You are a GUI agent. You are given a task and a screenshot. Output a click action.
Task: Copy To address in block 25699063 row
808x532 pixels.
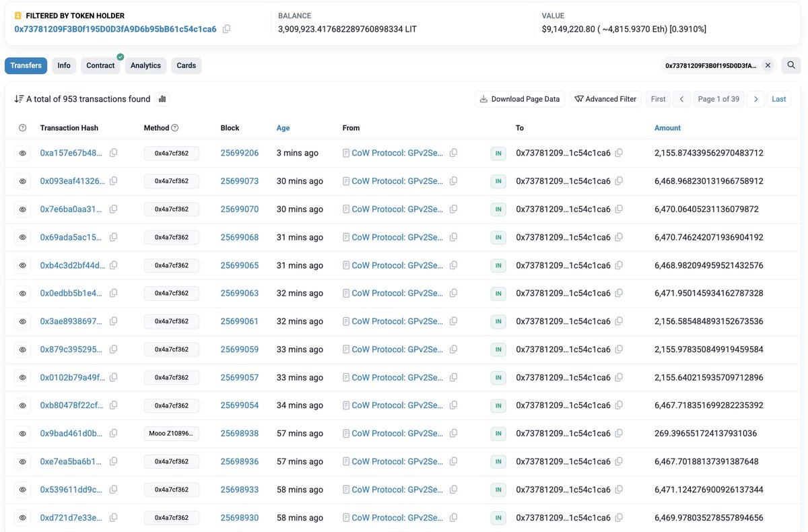click(x=619, y=293)
